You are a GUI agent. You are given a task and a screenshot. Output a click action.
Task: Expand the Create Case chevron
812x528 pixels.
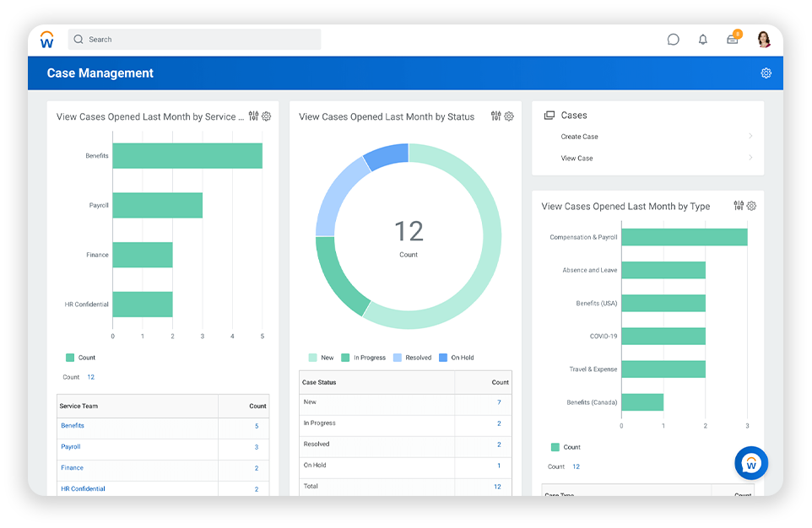click(750, 137)
